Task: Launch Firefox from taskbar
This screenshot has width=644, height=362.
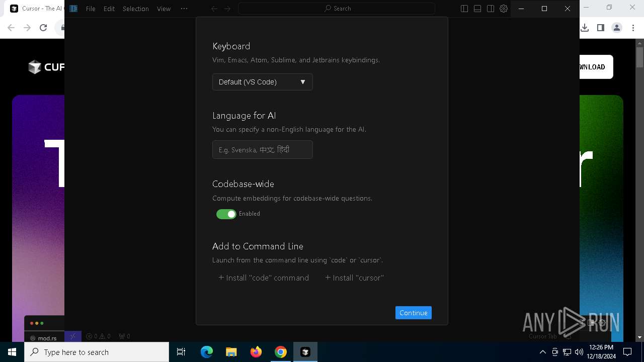Action: click(256, 352)
